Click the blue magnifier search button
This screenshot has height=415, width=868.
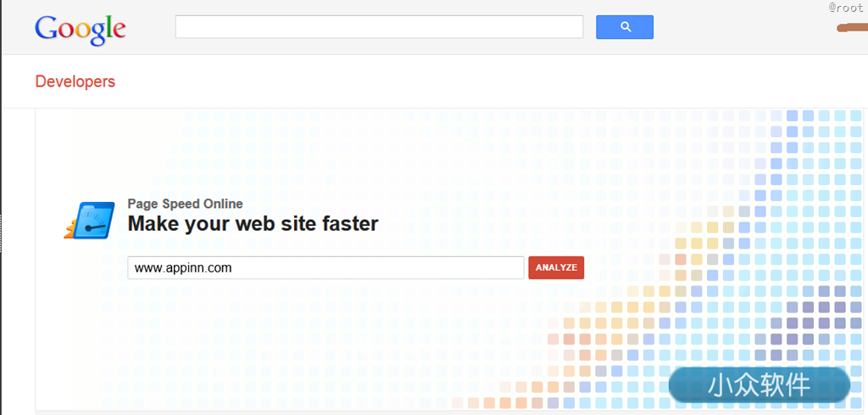(625, 27)
